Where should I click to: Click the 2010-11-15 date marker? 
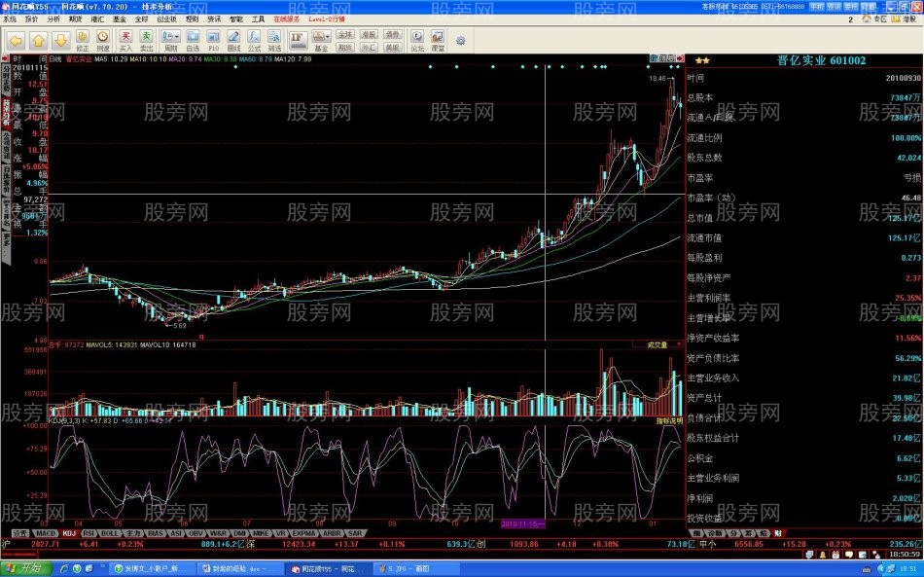522,523
